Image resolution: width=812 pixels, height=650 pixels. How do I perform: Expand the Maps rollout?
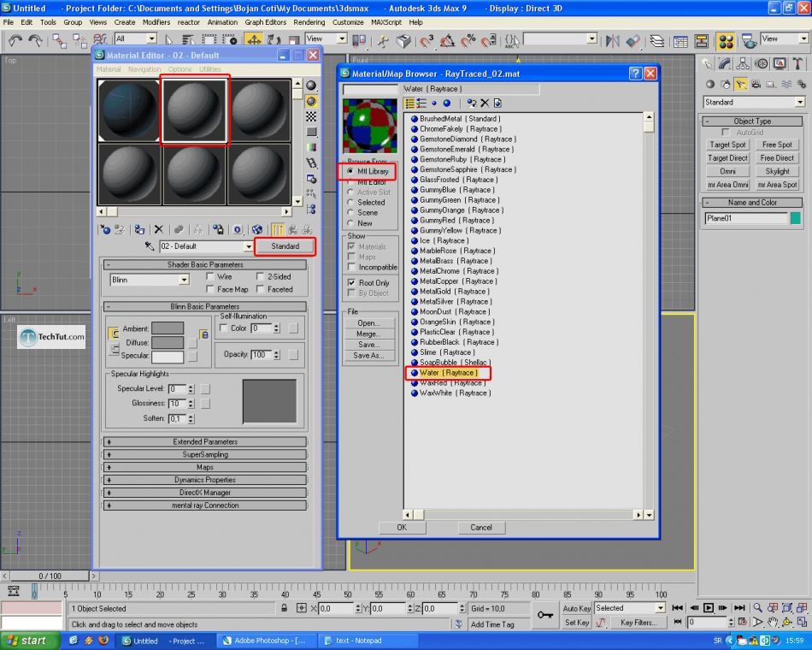coord(205,467)
